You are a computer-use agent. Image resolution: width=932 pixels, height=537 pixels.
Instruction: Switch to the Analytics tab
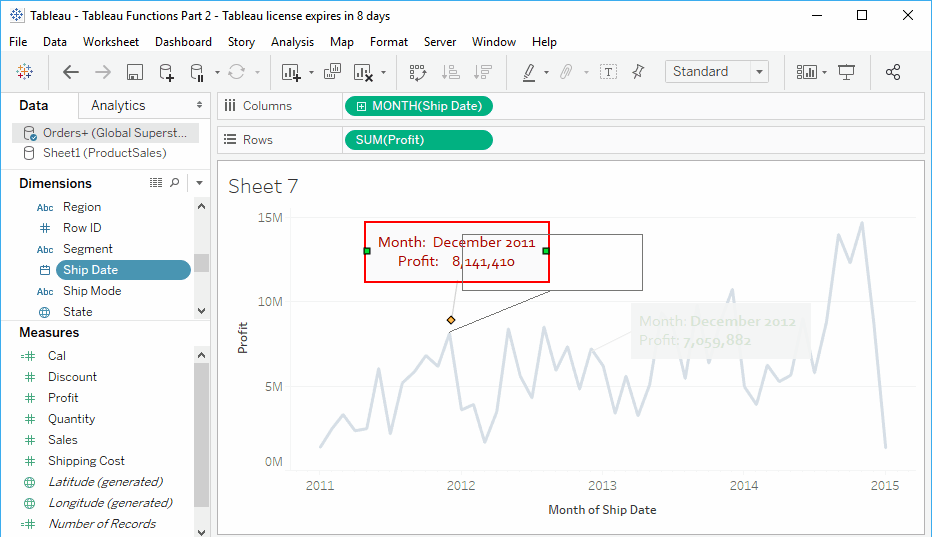pos(118,105)
